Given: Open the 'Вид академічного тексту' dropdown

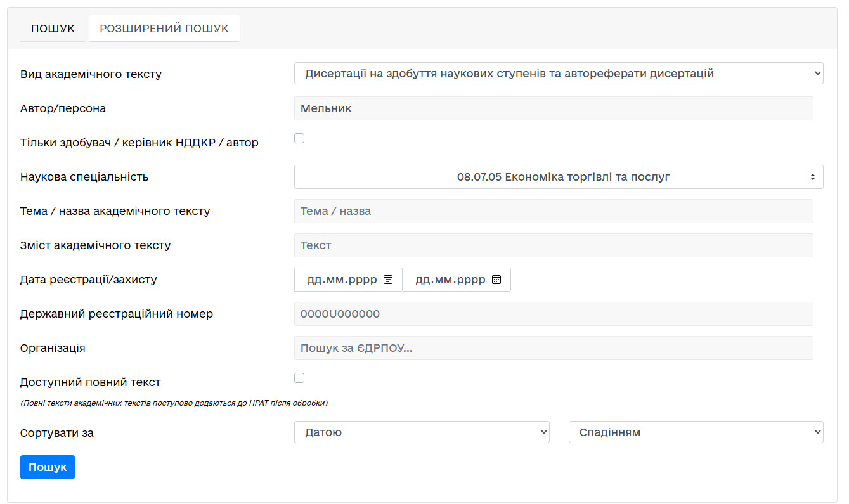Looking at the screenshot, I should 558,74.
